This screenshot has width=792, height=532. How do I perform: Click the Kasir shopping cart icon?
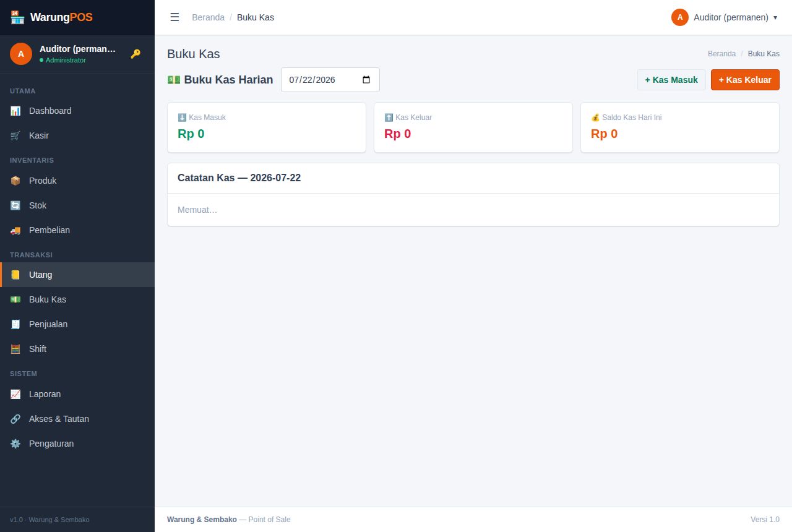coord(15,135)
